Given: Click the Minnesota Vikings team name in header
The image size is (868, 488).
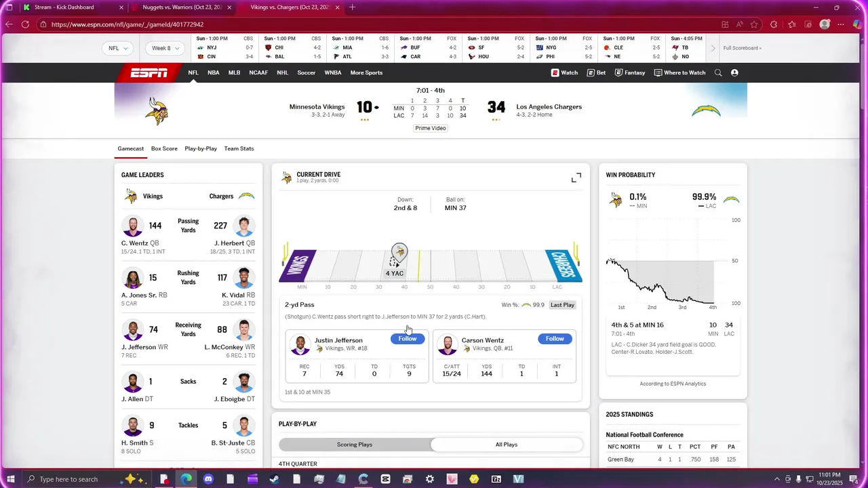Looking at the screenshot, I should click(x=317, y=107).
